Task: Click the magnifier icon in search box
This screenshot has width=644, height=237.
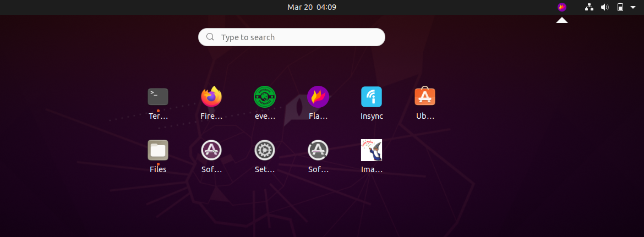Action: [210, 37]
